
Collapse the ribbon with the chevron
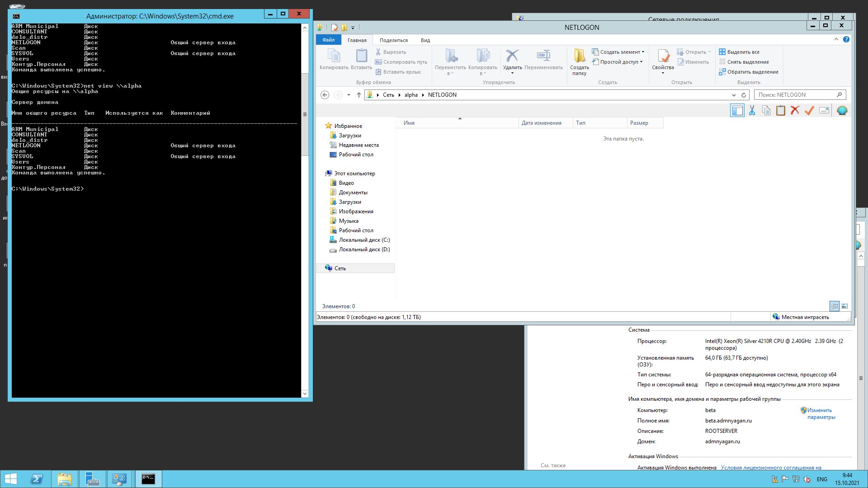(x=836, y=40)
